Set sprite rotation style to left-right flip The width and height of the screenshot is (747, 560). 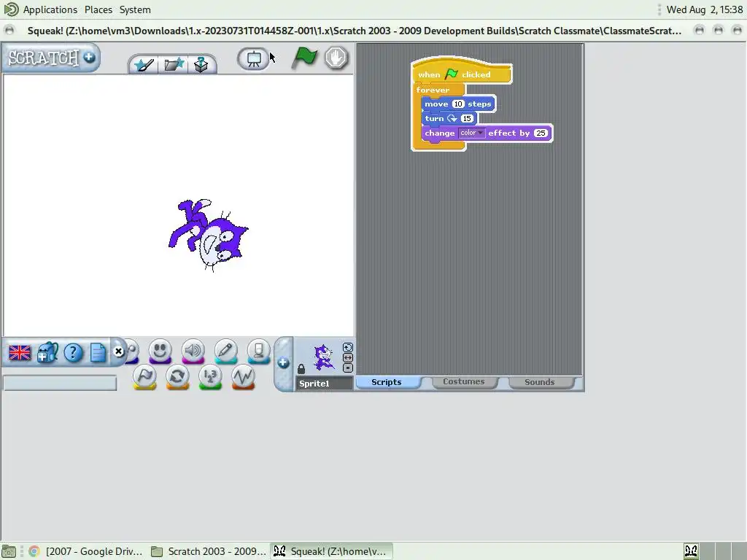348,357
